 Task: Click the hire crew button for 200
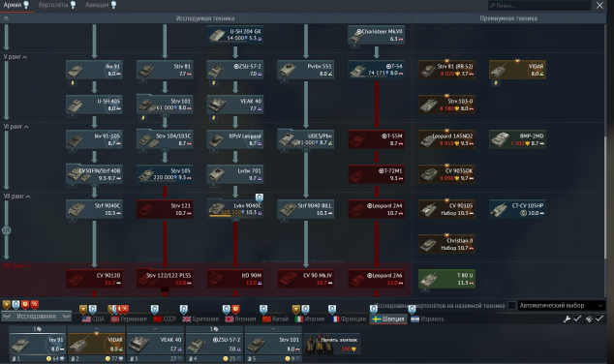(332, 344)
